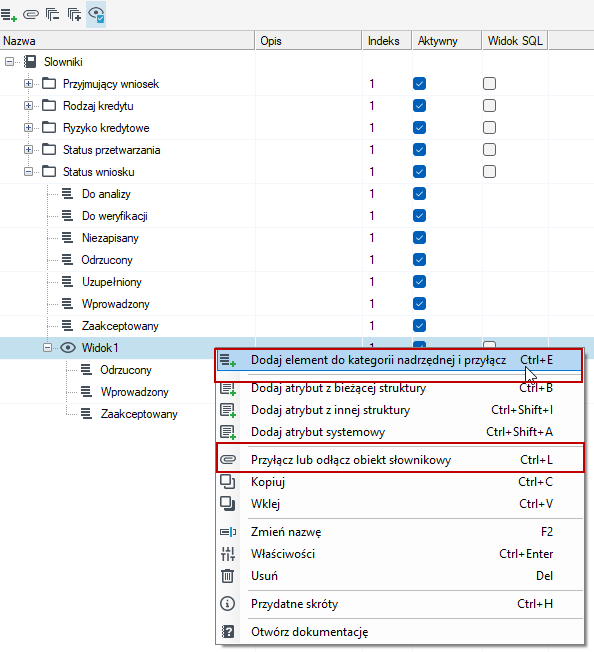Select the Do weryfikacji tree row

tap(114, 216)
